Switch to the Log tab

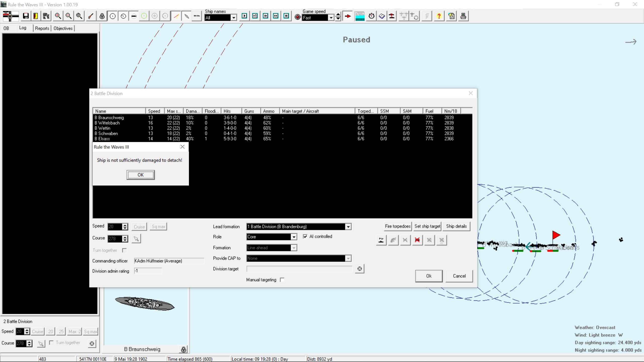(23, 28)
